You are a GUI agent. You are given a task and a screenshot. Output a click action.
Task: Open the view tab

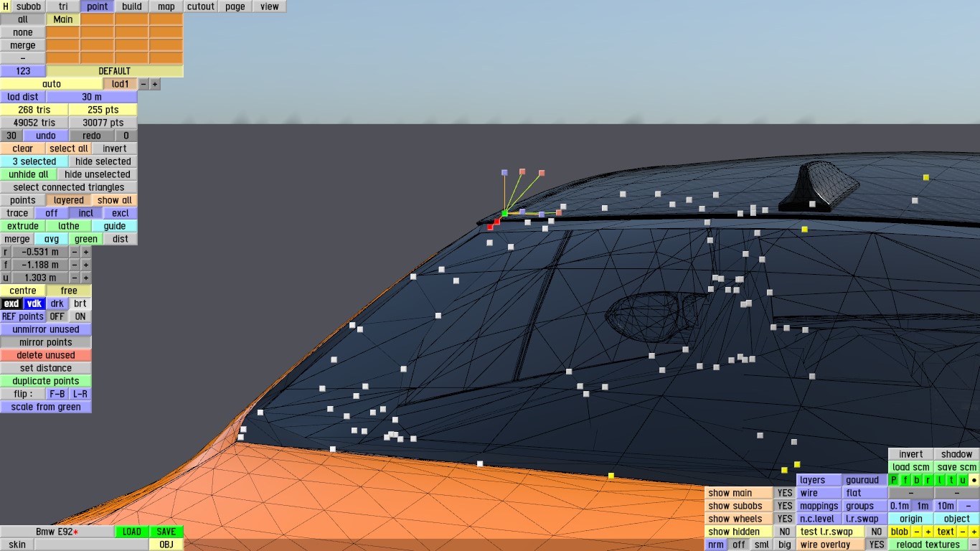click(270, 6)
